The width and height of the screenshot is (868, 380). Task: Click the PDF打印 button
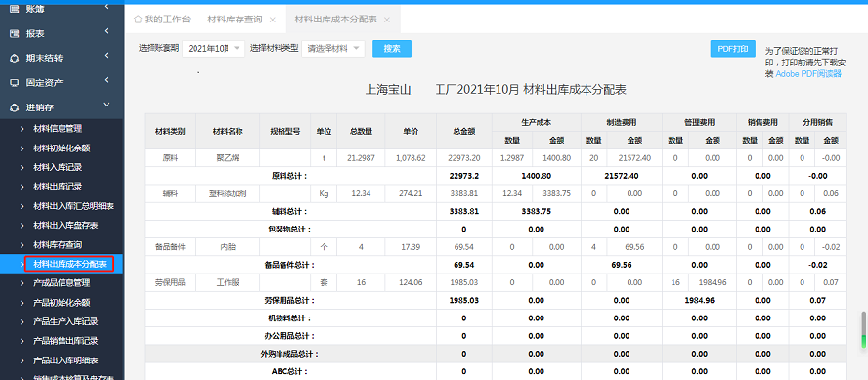point(733,48)
